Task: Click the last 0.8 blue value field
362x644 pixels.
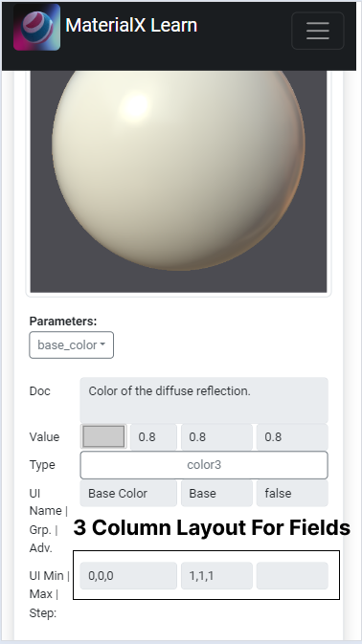Action: (292, 437)
